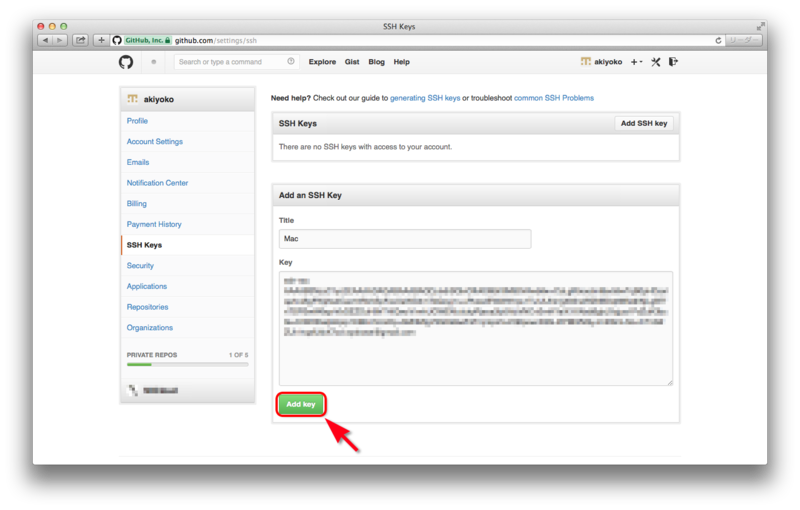This screenshot has width=800, height=510.
Task: Toggle full screen with corner arrows icon
Action: click(x=760, y=26)
